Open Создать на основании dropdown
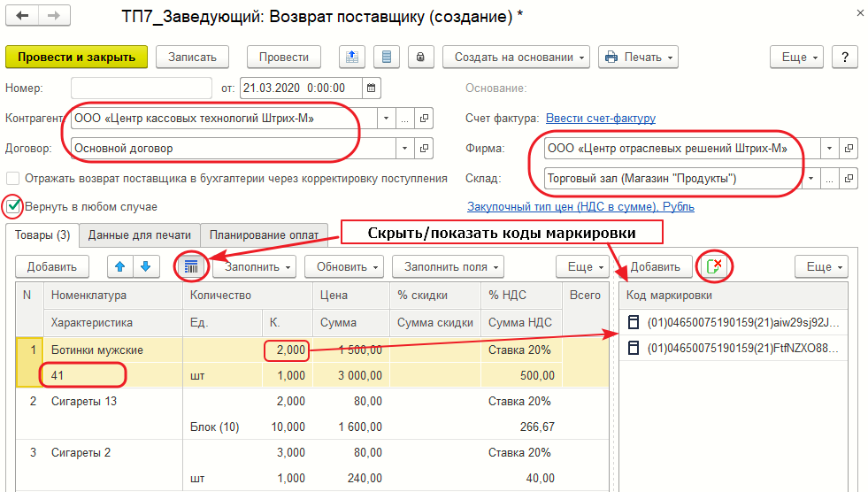The height and width of the screenshot is (492, 868). click(x=517, y=57)
